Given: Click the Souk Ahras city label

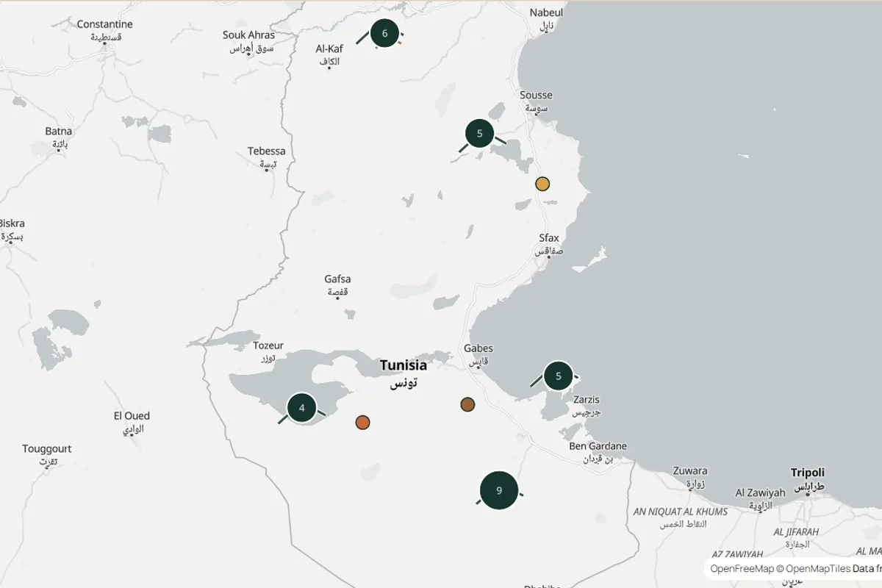Looking at the screenshot, I should [x=248, y=41].
